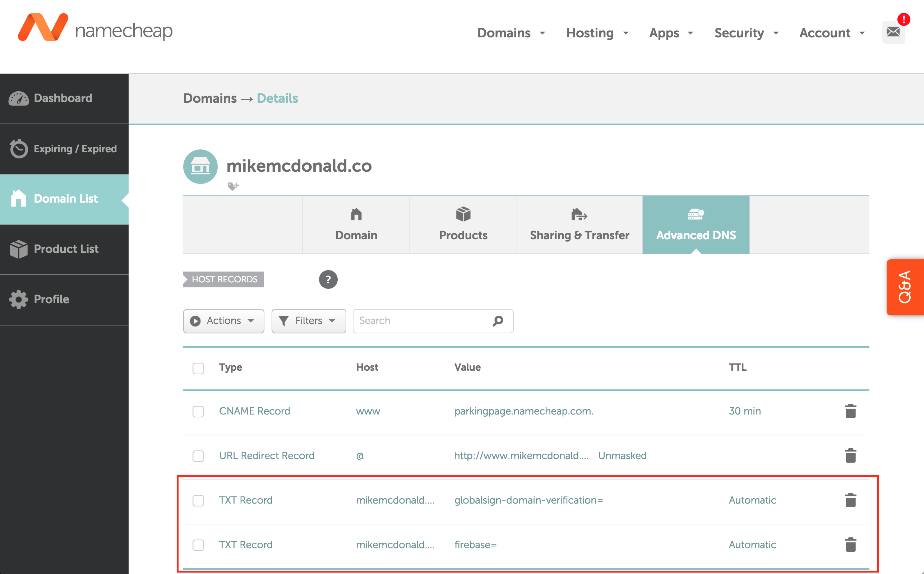Delete the globalsign TXT Record trash icon
The image size is (924, 574).
point(850,500)
